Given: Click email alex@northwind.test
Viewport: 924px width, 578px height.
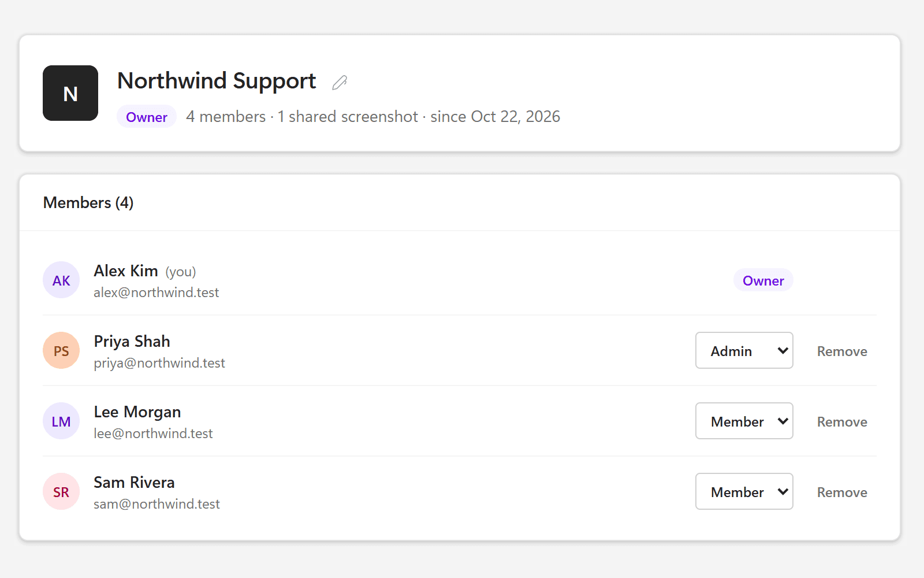Looking at the screenshot, I should click(x=157, y=292).
